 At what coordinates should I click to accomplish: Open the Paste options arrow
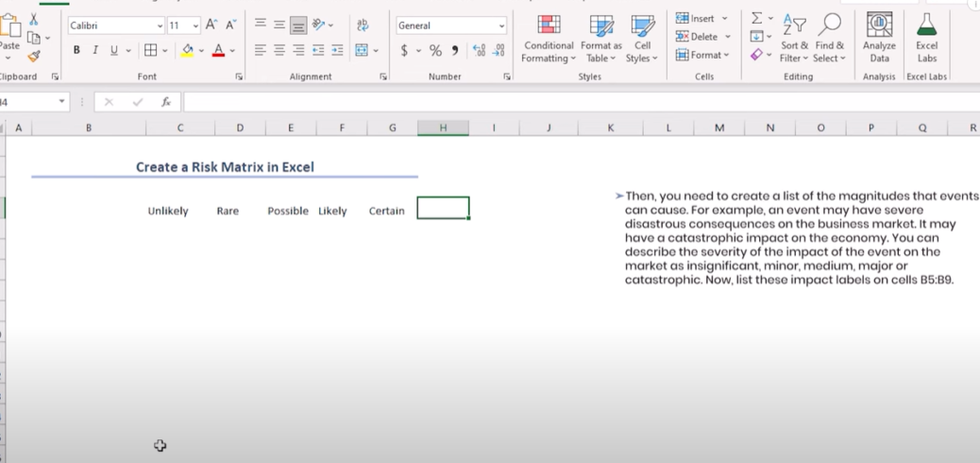(8, 59)
